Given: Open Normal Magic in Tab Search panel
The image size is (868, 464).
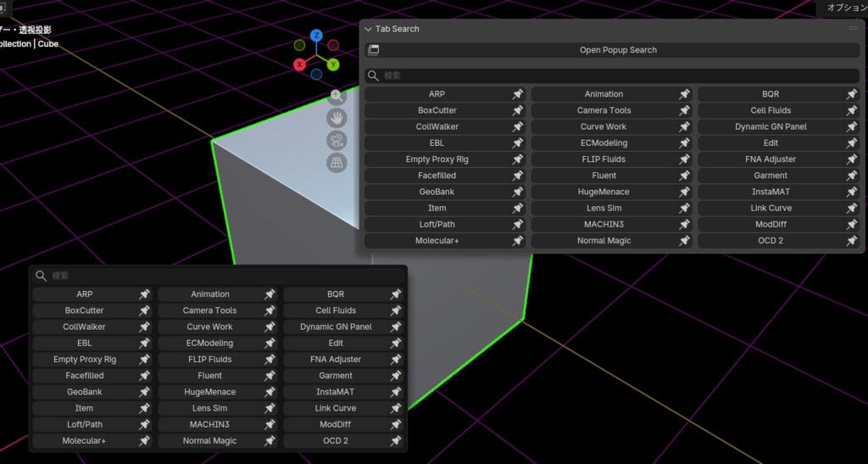Looking at the screenshot, I should [604, 241].
